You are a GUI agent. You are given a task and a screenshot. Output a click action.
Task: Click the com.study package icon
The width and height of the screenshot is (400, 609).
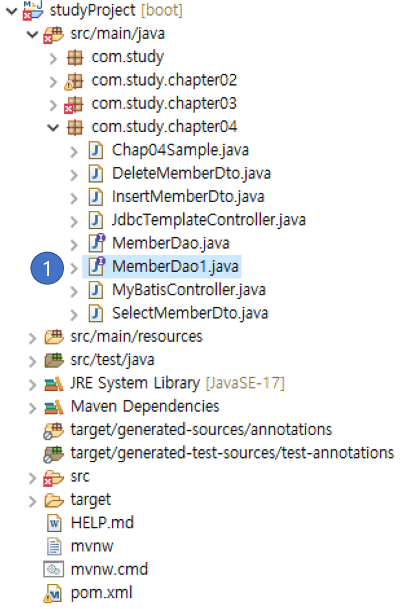coord(75,57)
